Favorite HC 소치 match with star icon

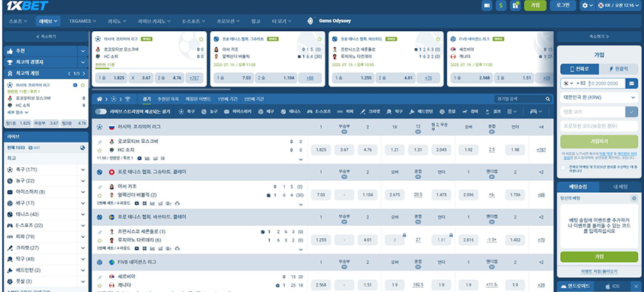[x=99, y=150]
